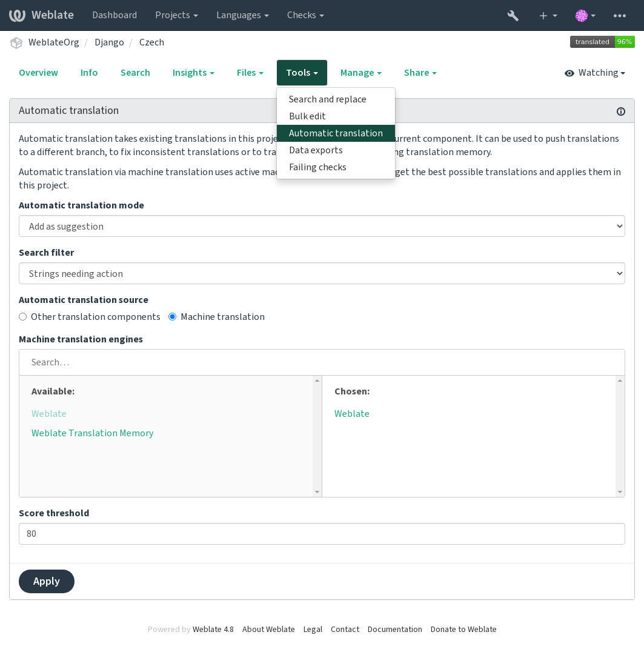Click the Weblate logo icon
The image size is (644, 652).
pyautogui.click(x=17, y=15)
